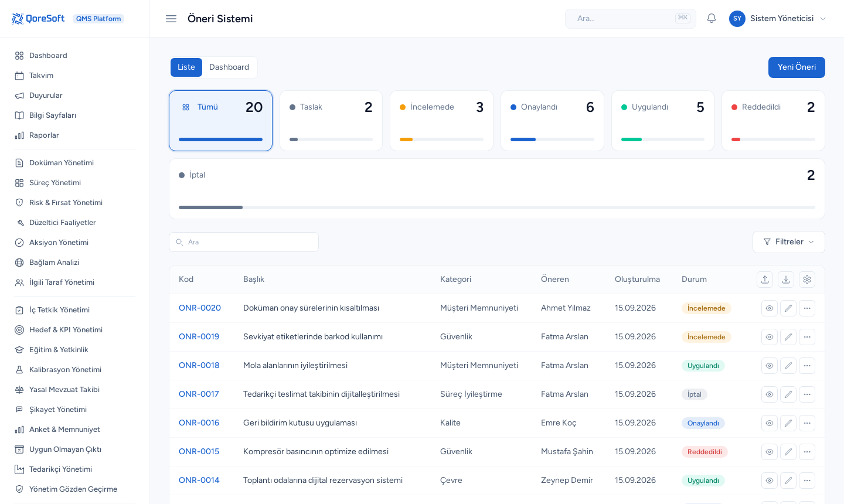Open Doküman Yönetimi in the sidebar

point(75,163)
